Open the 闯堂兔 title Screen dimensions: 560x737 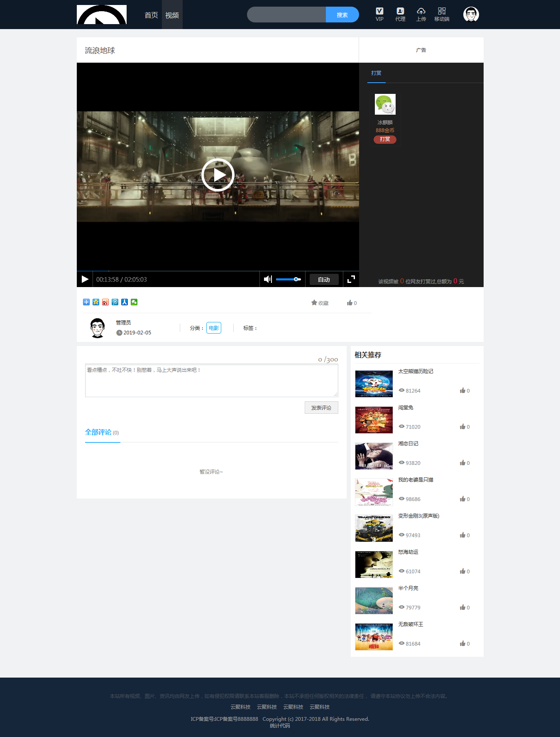point(406,408)
